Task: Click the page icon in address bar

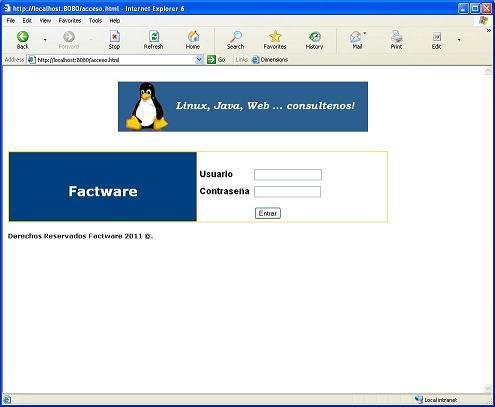Action: tap(31, 60)
